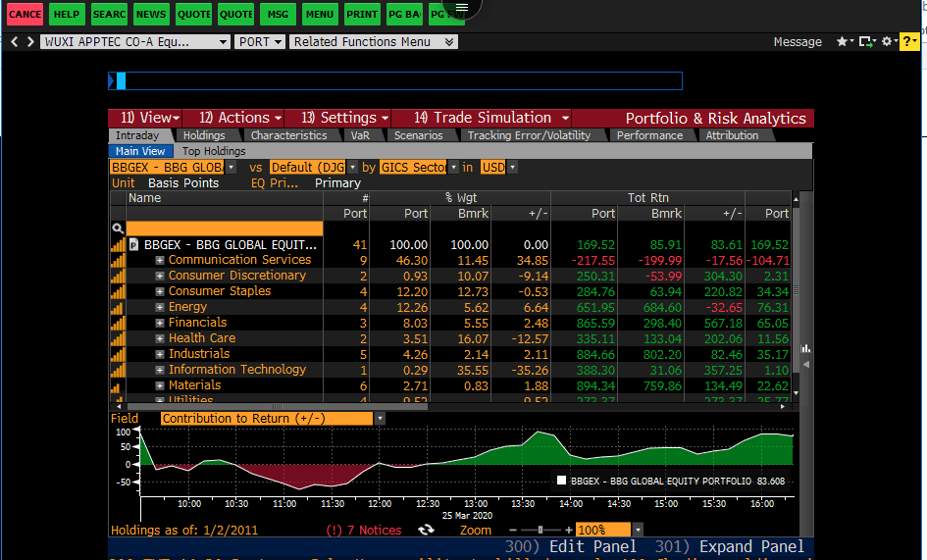This screenshot has height=560, width=927.
Task: Expand the Consumer Staples sector
Action: (x=160, y=291)
